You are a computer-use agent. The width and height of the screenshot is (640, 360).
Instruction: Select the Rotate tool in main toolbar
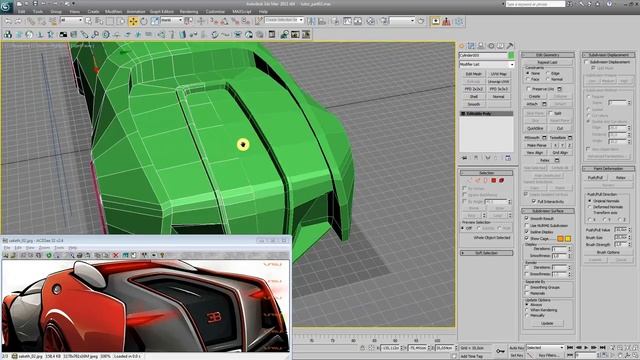tap(144, 21)
